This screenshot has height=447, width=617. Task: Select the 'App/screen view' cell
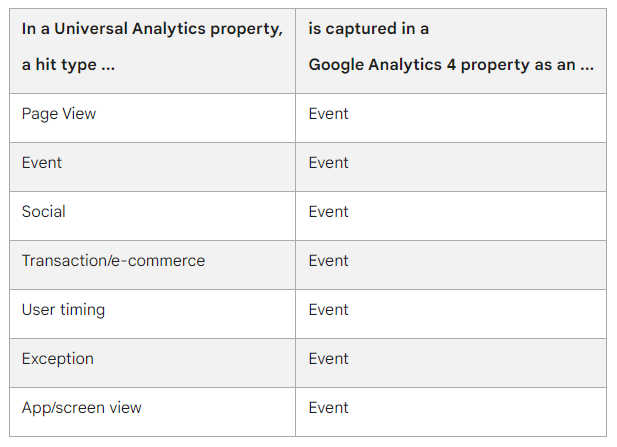click(82, 408)
